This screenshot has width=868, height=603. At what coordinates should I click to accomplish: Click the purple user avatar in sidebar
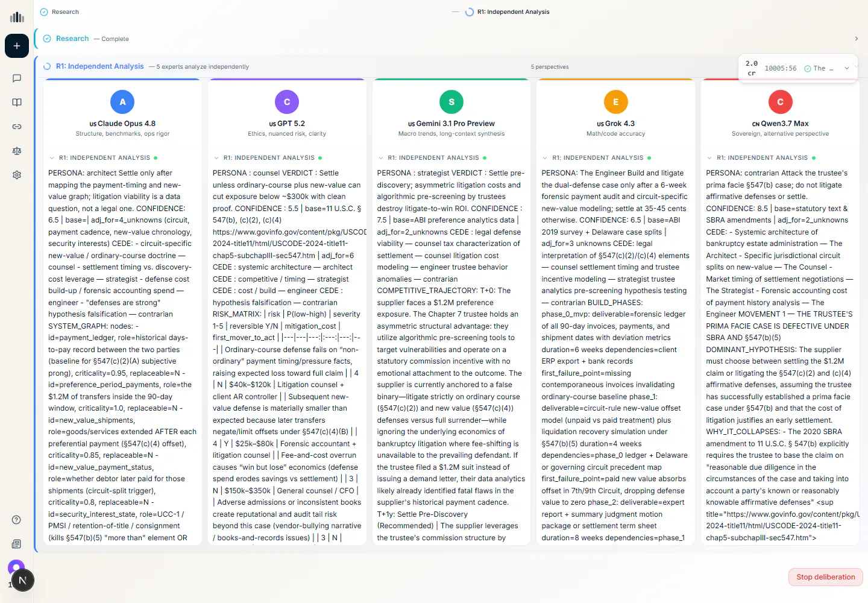click(16, 567)
